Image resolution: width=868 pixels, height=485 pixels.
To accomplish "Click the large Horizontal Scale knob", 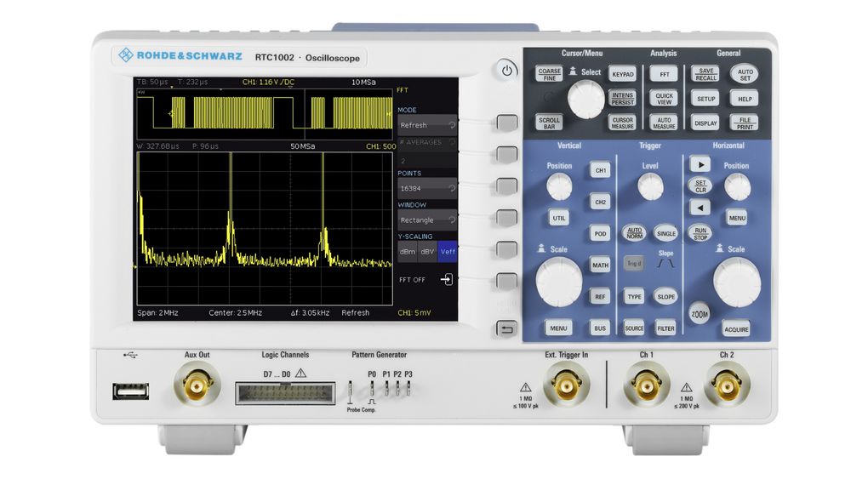I will (x=737, y=282).
